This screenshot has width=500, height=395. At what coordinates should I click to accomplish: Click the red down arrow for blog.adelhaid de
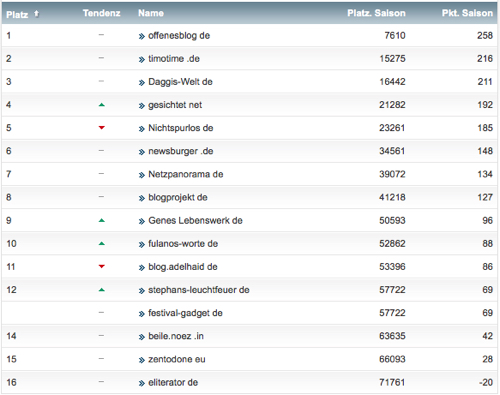tap(102, 266)
